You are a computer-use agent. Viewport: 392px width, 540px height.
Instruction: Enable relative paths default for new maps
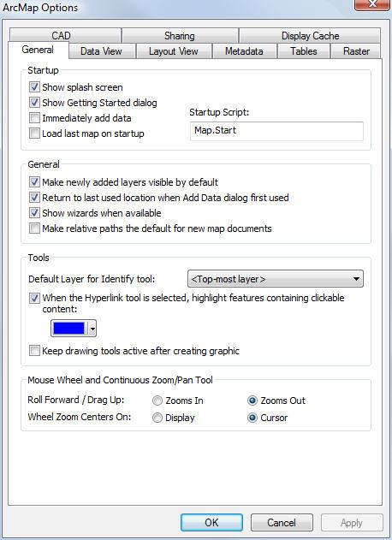pos(34,228)
